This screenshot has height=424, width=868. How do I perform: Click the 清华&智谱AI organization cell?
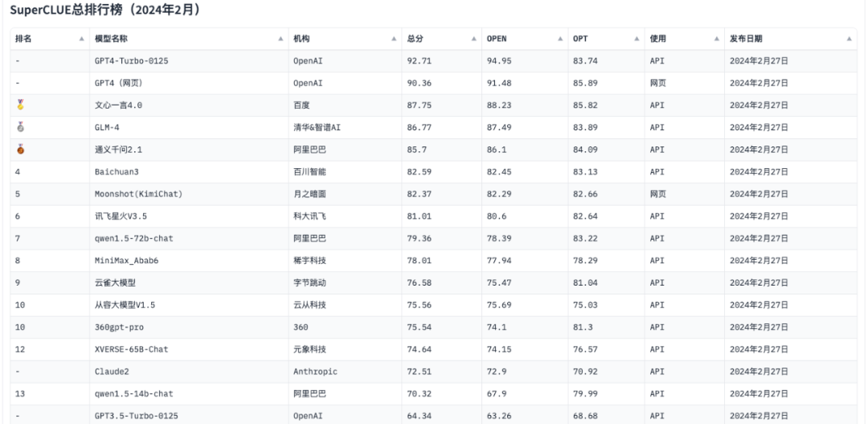point(346,127)
